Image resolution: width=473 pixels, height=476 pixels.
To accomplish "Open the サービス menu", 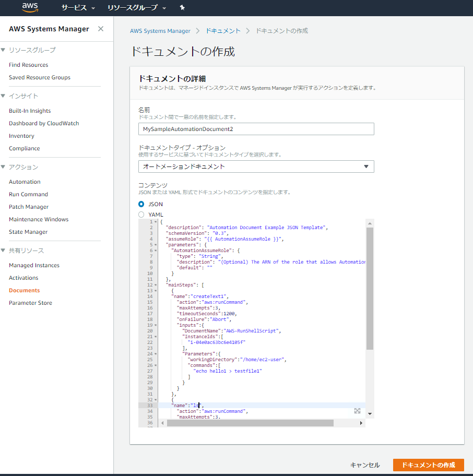I will tap(78, 8).
